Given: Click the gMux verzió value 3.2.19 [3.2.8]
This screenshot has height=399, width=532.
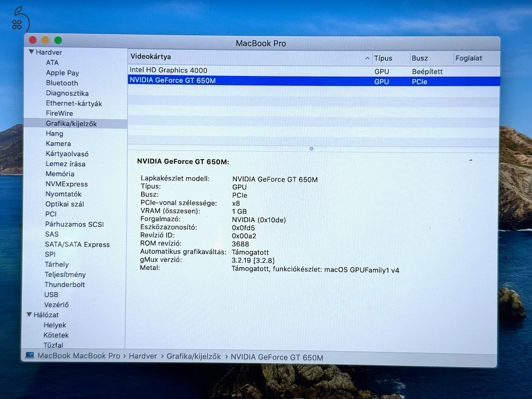Looking at the screenshot, I should pos(253,261).
